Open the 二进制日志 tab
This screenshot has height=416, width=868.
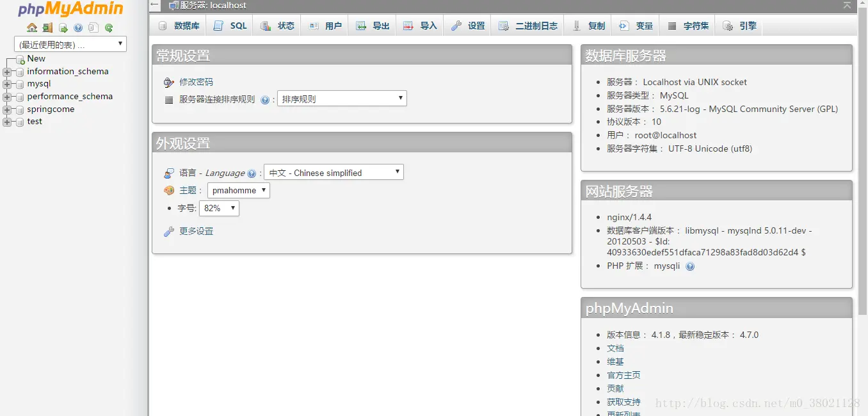528,26
